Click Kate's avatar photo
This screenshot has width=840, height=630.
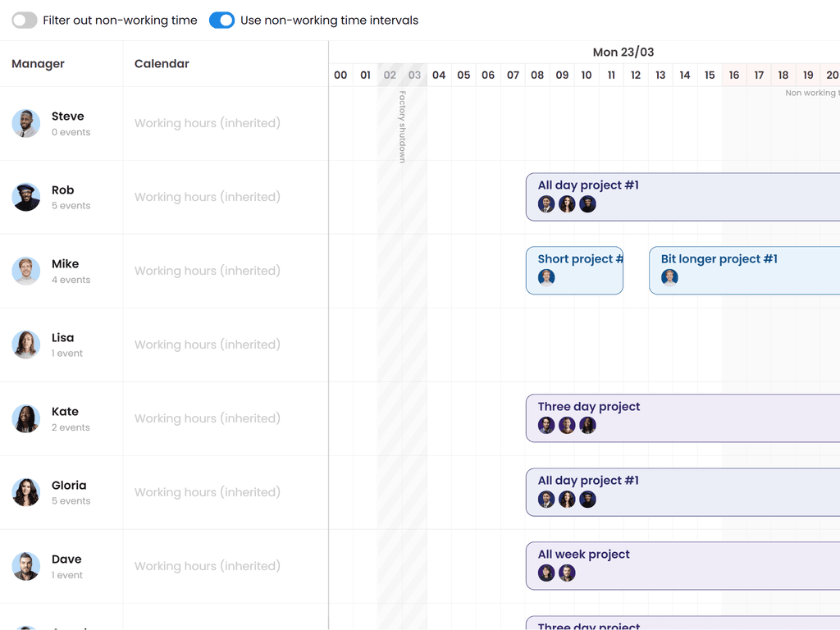25,419
